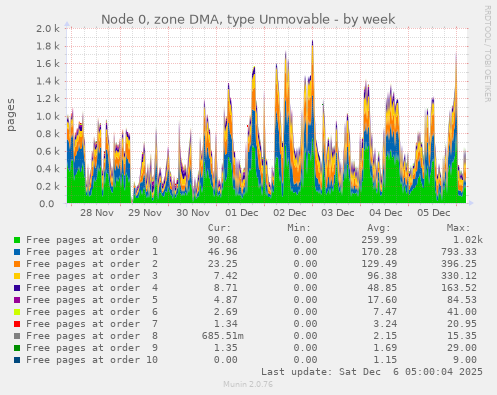This screenshot has height=395, width=497.
Task: Click the max value 793.33 for order 1
Action: [459, 252]
